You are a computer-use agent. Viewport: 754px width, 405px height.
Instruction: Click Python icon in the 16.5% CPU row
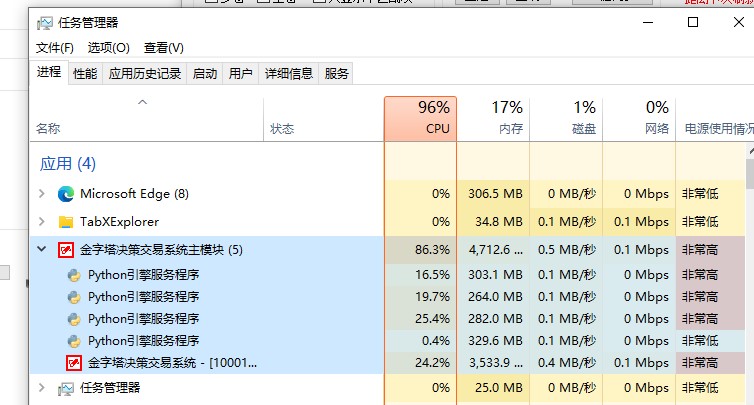click(x=74, y=275)
